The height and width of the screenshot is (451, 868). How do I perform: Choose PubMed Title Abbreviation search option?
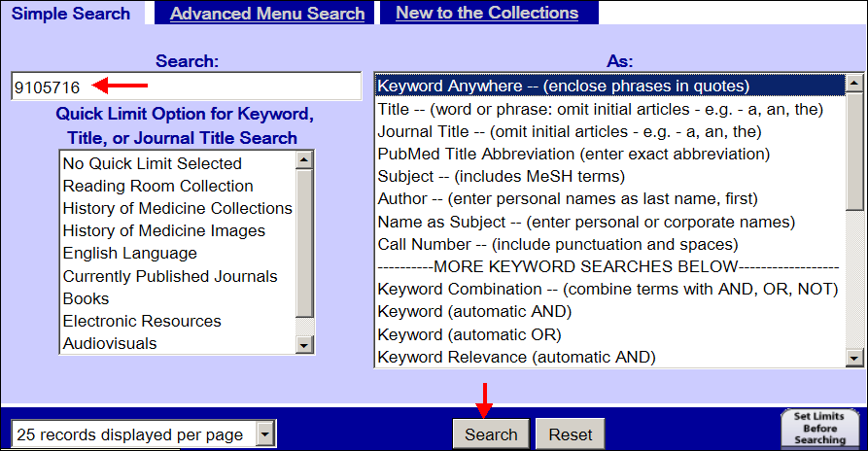pyautogui.click(x=573, y=154)
